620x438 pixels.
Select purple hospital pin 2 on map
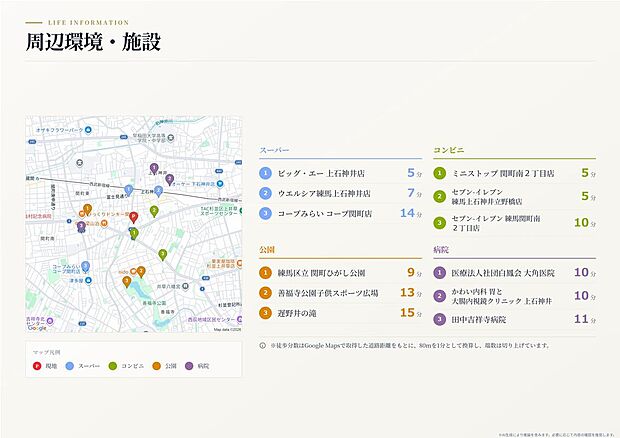click(170, 179)
